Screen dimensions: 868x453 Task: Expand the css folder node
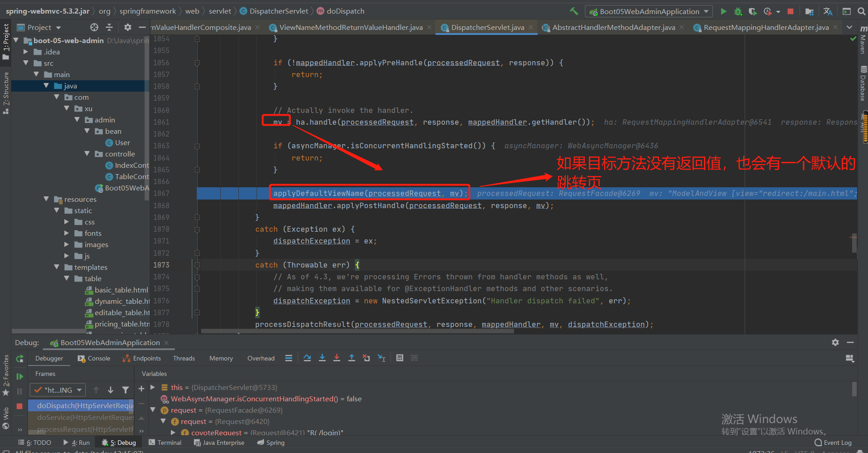[67, 222]
